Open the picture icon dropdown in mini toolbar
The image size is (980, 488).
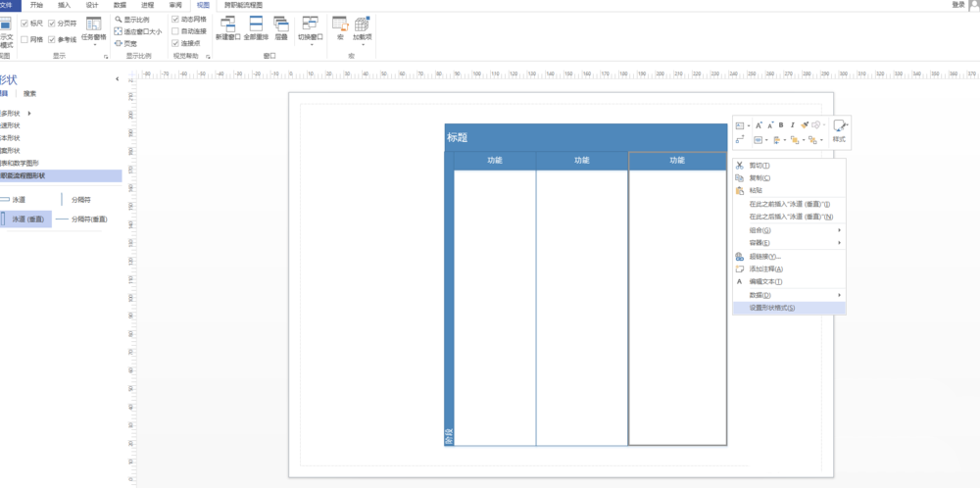click(x=749, y=125)
